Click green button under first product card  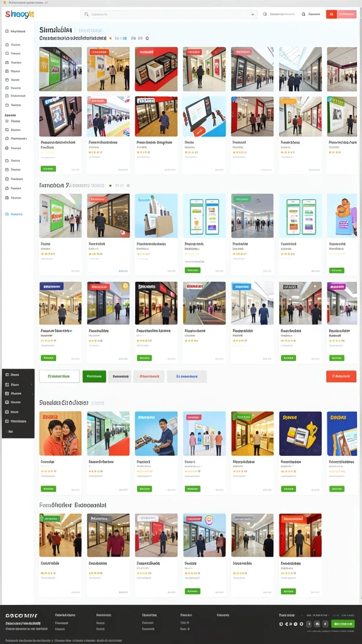48,169
